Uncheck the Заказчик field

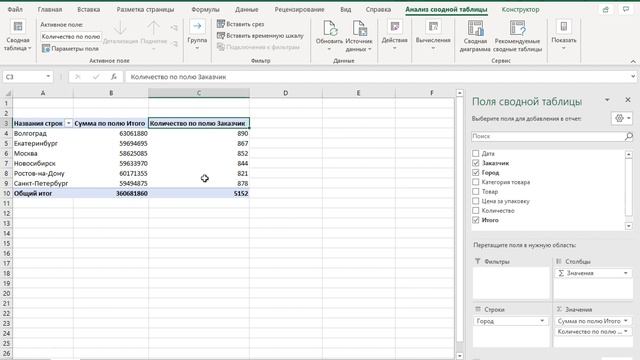[x=476, y=163]
